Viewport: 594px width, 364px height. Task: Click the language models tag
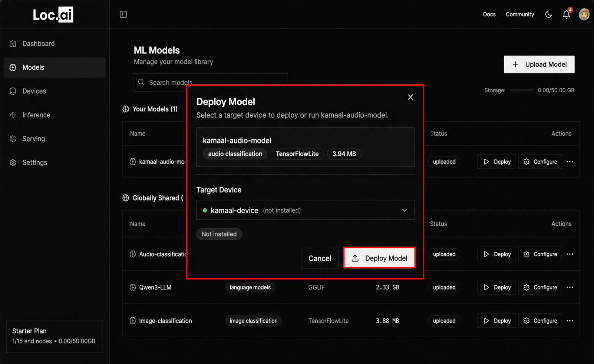250,288
